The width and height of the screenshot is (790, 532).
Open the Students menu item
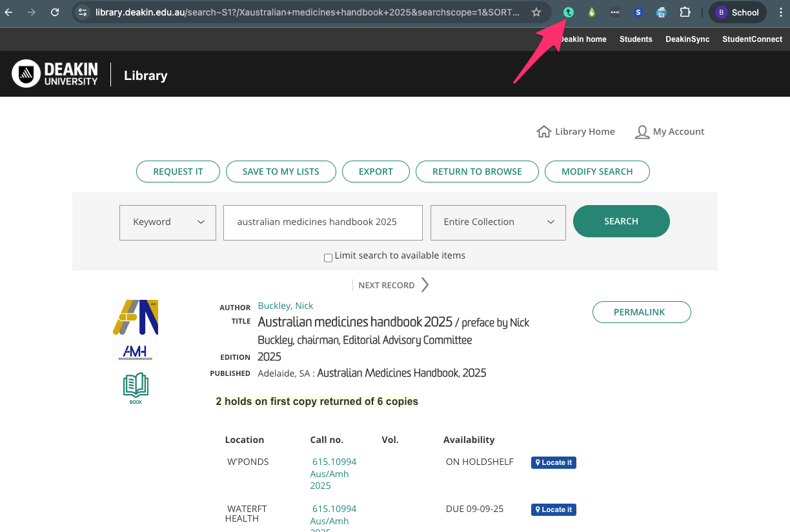[x=636, y=39]
